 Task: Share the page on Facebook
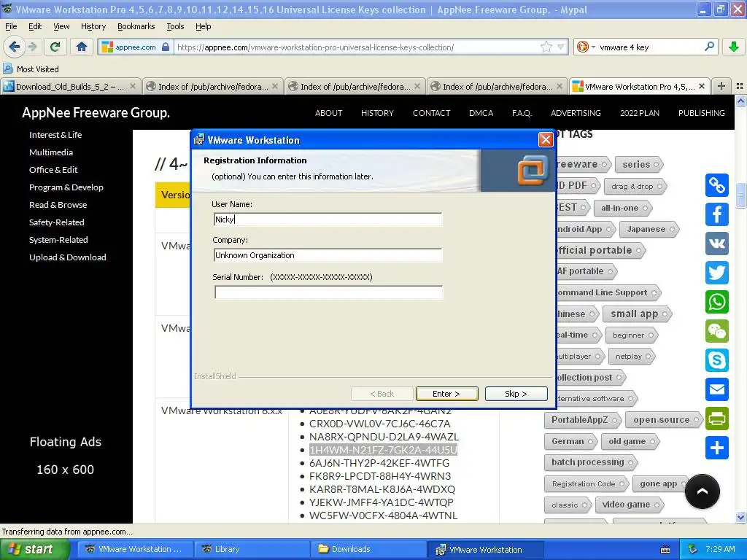tap(716, 214)
